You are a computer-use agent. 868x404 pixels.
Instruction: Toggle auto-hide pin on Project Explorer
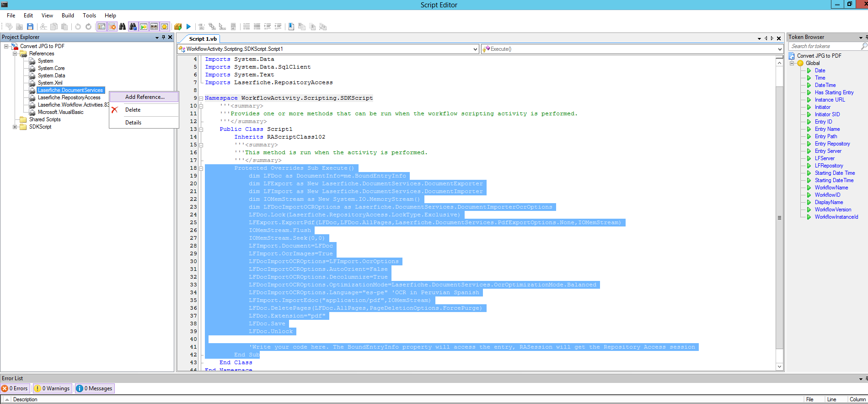point(163,37)
